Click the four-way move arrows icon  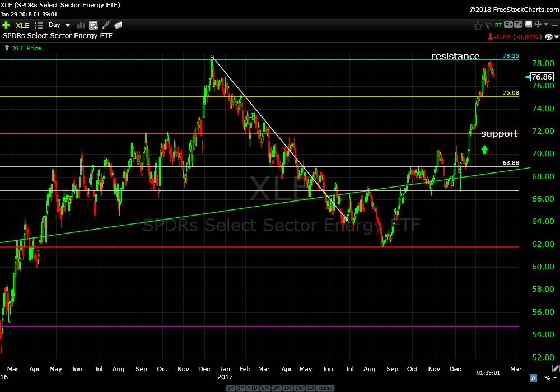coord(538,25)
